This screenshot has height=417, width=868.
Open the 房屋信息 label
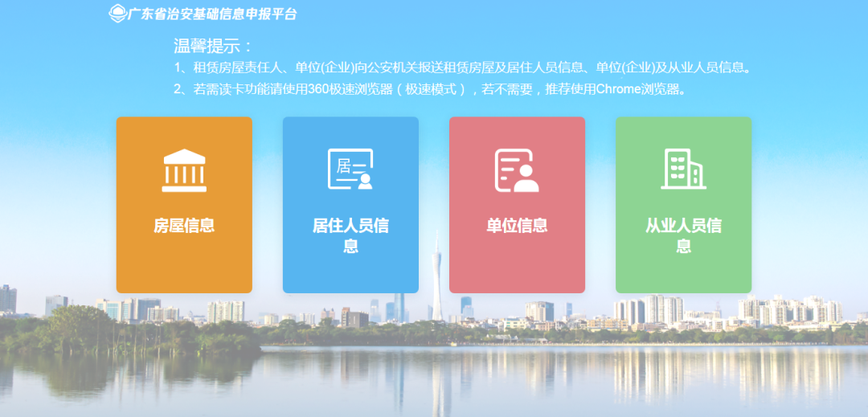[x=184, y=226]
